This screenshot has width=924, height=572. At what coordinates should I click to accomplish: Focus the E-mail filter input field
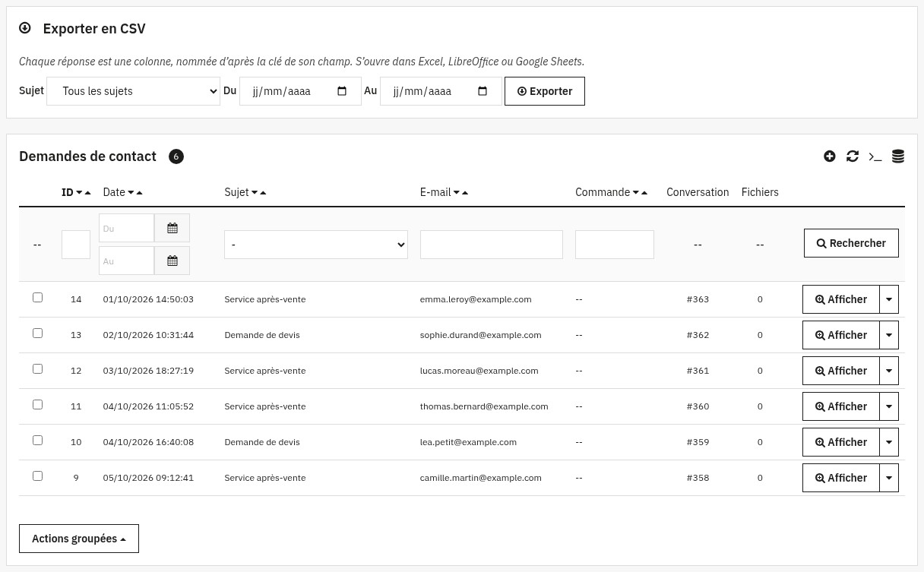tap(492, 245)
